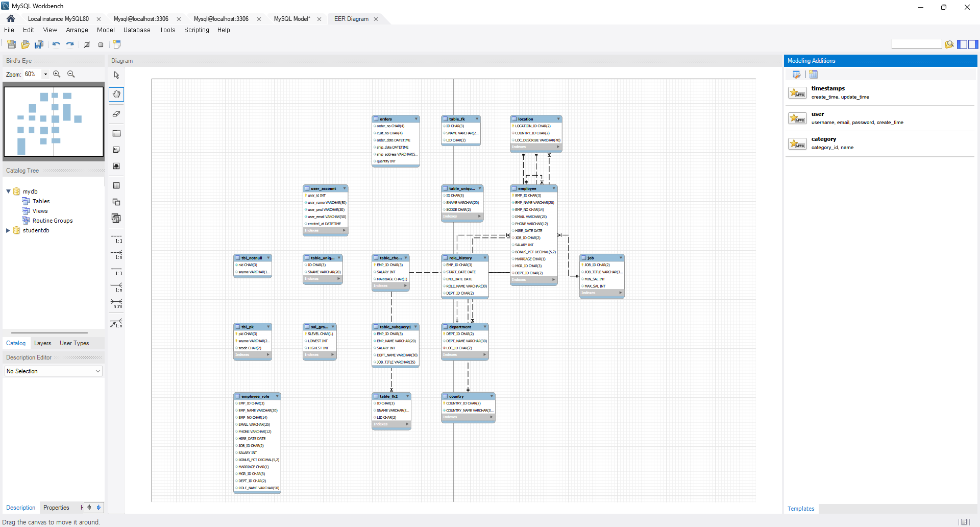Screen dimensions: 980x527
Task: Click the toolbar search input field
Action: [x=916, y=44]
